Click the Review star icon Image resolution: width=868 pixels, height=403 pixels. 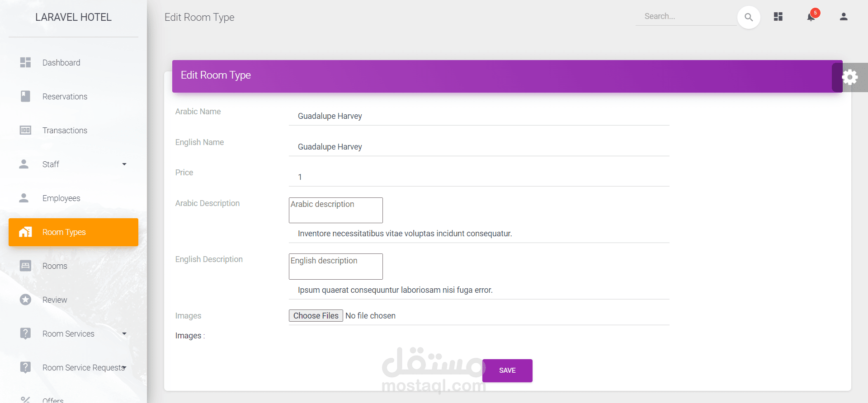25,300
